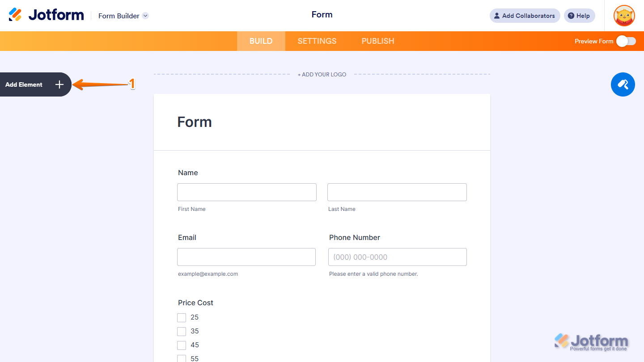The width and height of the screenshot is (644, 362).
Task: Click the Add Element plus icon
Action: (x=59, y=84)
